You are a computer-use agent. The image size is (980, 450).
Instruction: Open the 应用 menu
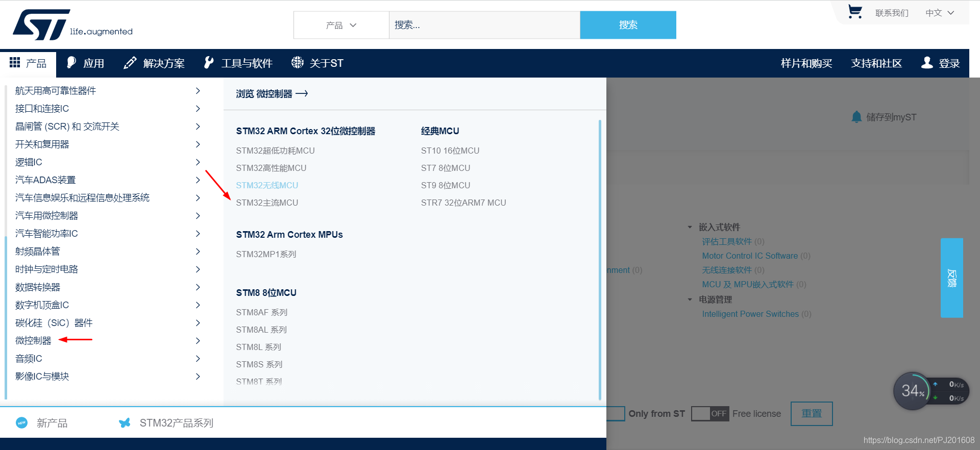(85, 63)
